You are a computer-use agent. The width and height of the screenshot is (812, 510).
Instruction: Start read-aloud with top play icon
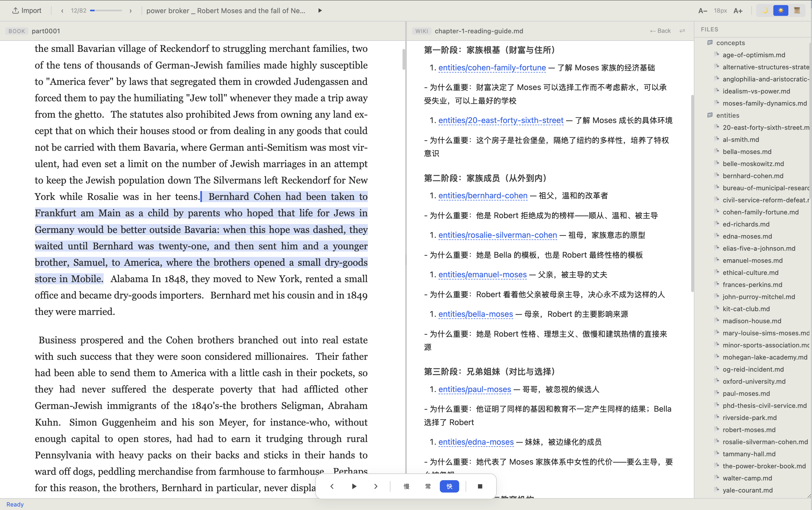pyautogui.click(x=320, y=10)
